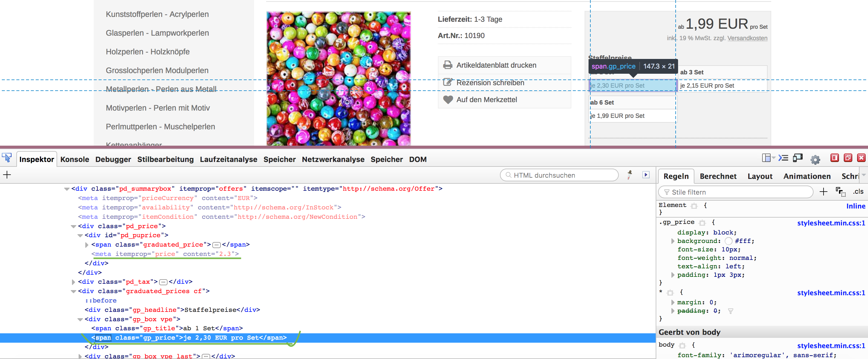Open the Berechnet sidebar tab
The width and height of the screenshot is (868, 359).
tap(718, 176)
